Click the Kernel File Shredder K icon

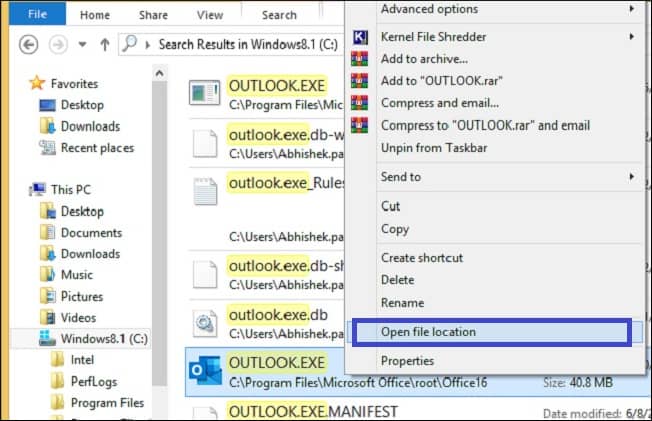[x=360, y=37]
